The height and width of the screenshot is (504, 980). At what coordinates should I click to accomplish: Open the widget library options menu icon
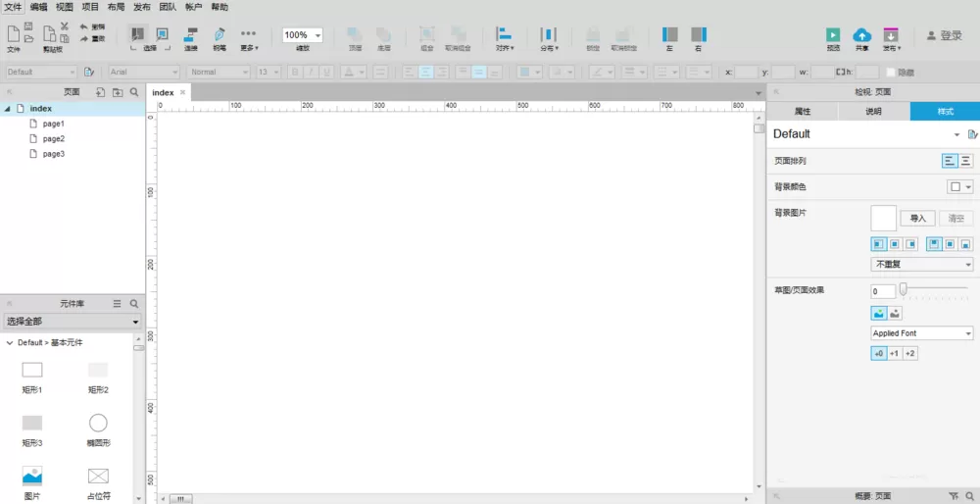[x=117, y=303]
